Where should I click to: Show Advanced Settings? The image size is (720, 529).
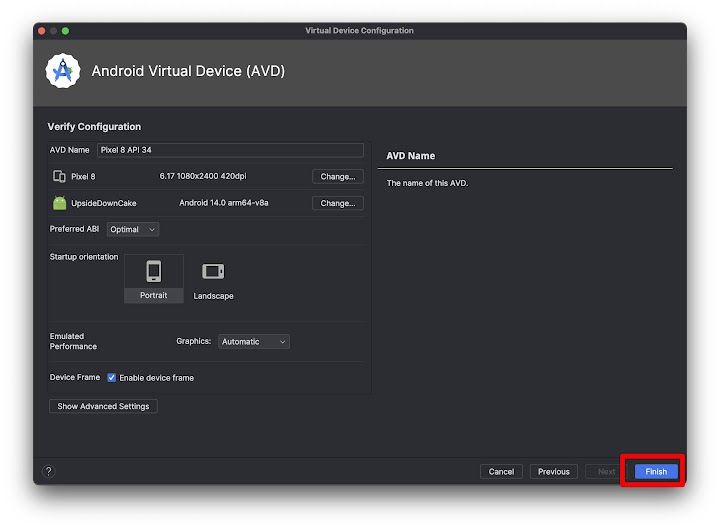coord(103,406)
